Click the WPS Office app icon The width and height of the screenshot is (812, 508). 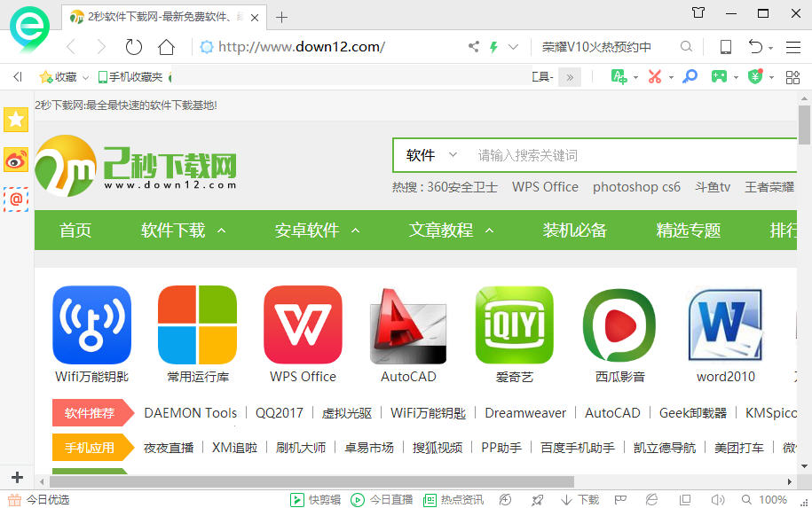coord(303,325)
